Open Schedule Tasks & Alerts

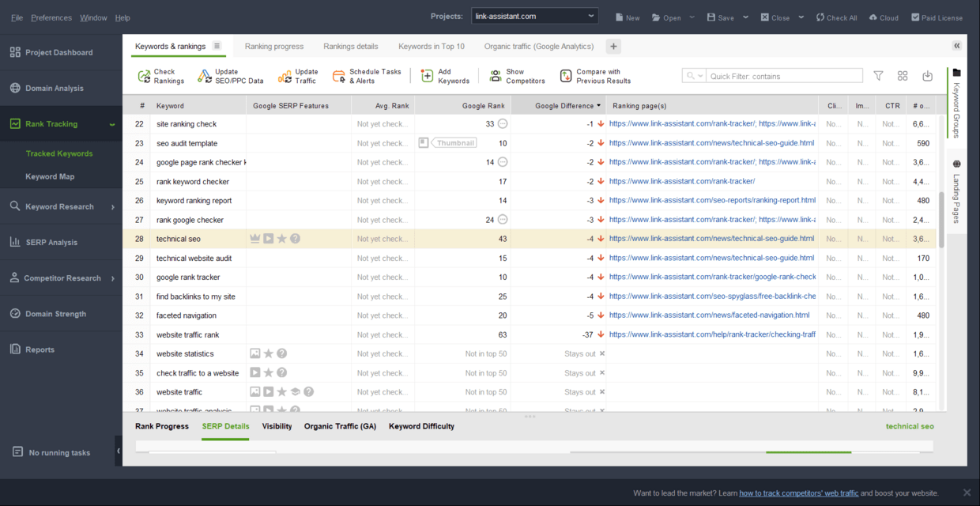click(339, 76)
